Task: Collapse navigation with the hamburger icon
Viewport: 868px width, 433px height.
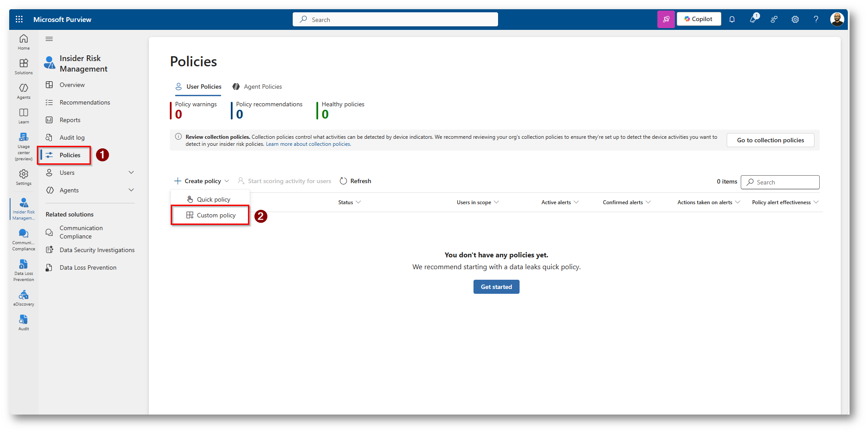Action: coord(49,39)
